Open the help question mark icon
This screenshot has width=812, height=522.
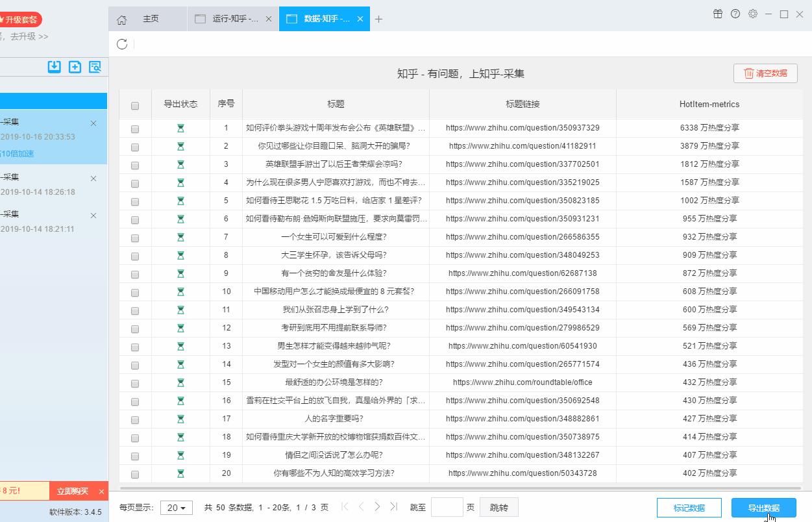coord(735,14)
